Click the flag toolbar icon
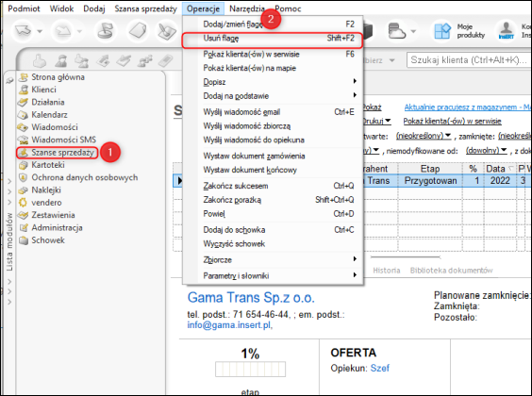The image size is (532, 396). tap(106, 31)
